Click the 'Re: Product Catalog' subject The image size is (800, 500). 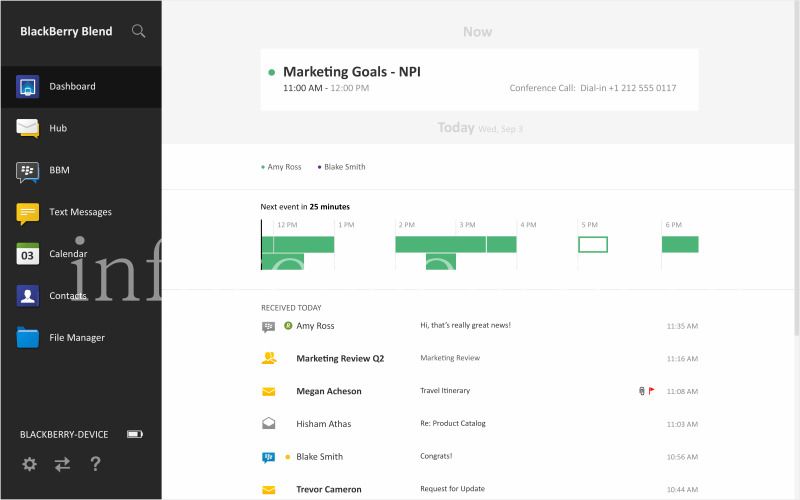coord(453,423)
